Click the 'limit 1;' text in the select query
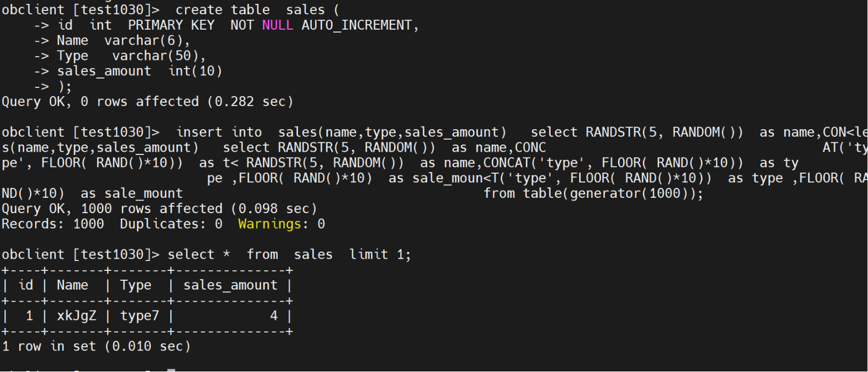The width and height of the screenshot is (868, 372). tap(379, 255)
